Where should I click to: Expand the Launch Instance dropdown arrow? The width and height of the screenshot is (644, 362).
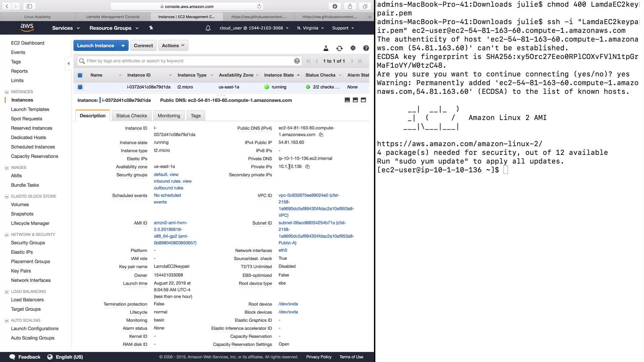tap(123, 46)
